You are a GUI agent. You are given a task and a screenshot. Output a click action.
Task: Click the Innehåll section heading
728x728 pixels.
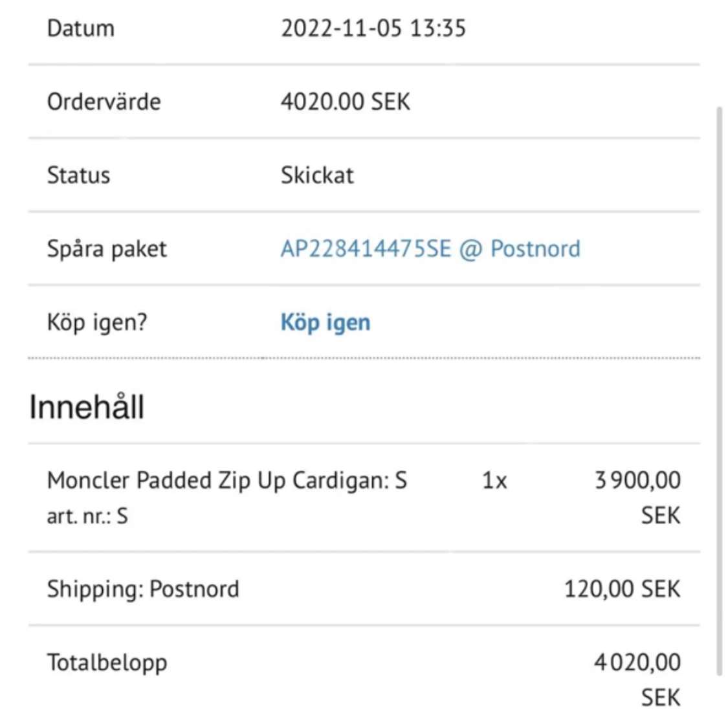click(x=87, y=407)
